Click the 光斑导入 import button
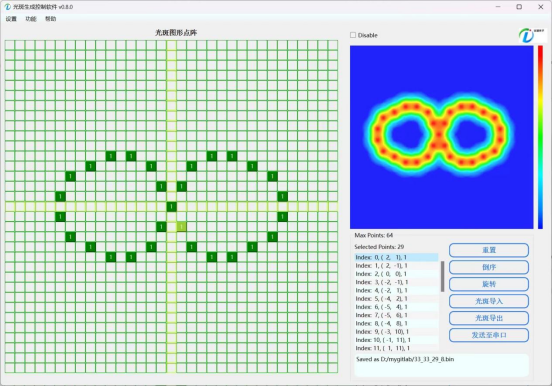The height and width of the screenshot is (387, 552). tap(489, 301)
